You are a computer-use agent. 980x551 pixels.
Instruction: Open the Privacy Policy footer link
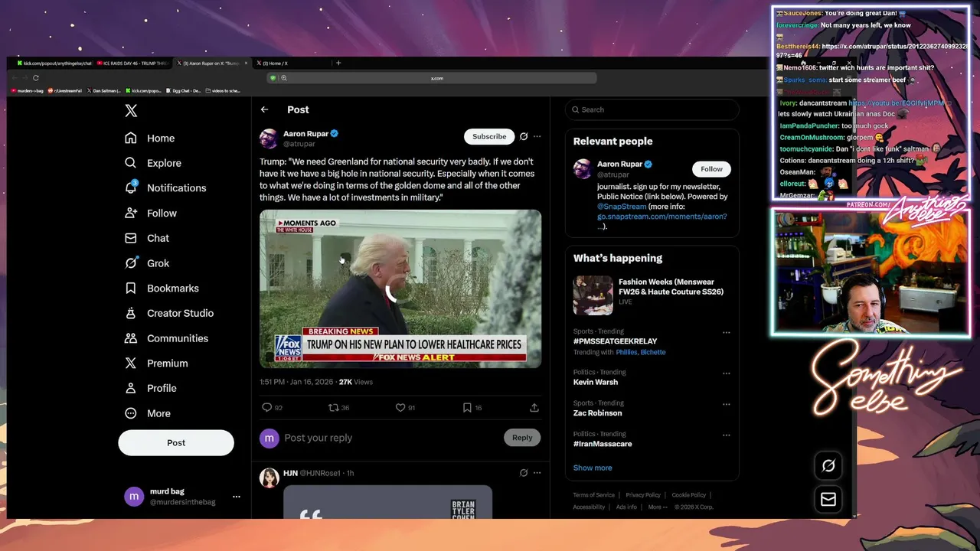(643, 495)
